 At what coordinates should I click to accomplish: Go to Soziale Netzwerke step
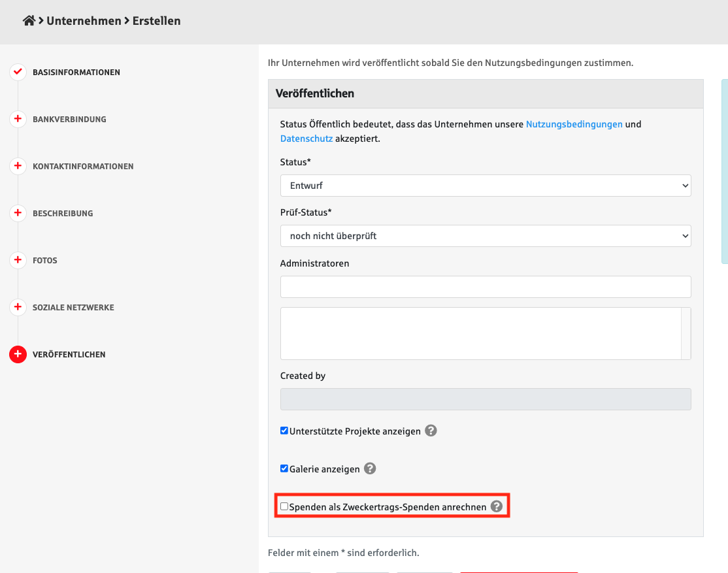pyautogui.click(x=73, y=307)
